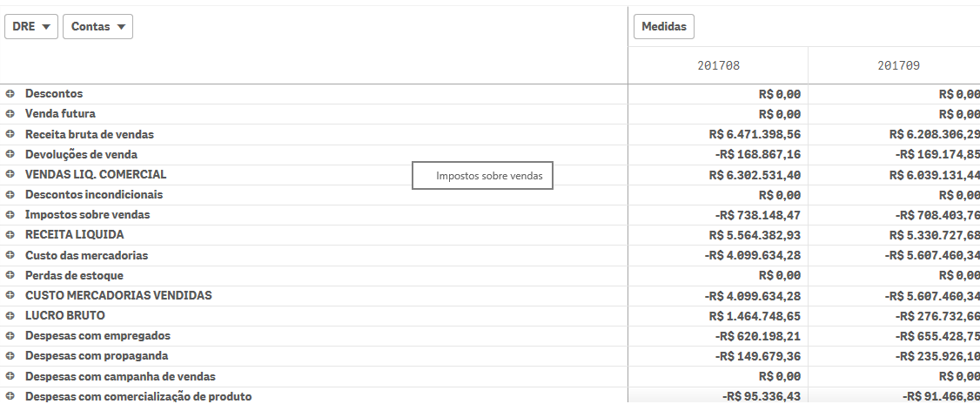Click the Despesas com empregados label
Image resolution: width=980 pixels, height=404 pixels.
(x=97, y=335)
